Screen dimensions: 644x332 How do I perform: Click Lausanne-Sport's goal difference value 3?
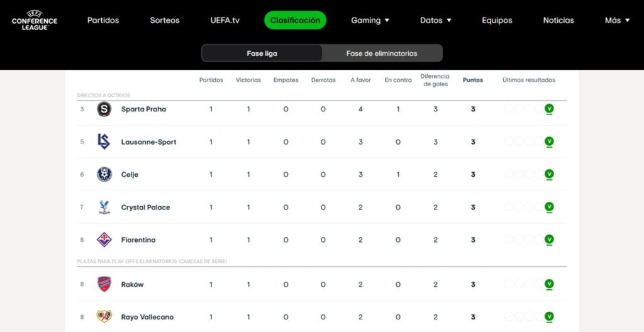(435, 141)
